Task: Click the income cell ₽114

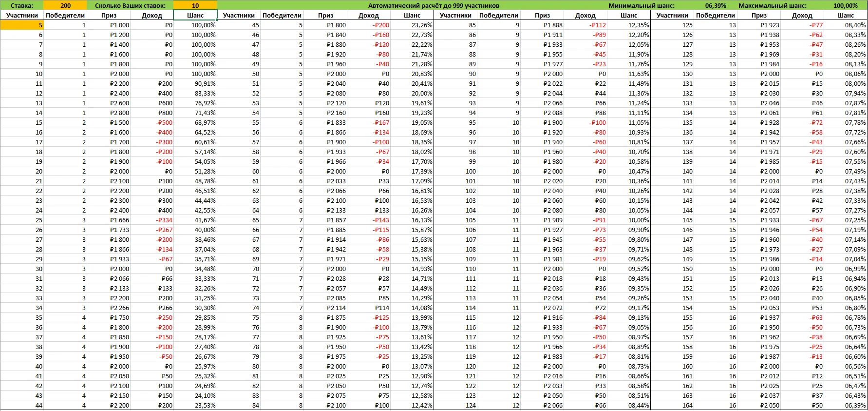Action: [369, 308]
